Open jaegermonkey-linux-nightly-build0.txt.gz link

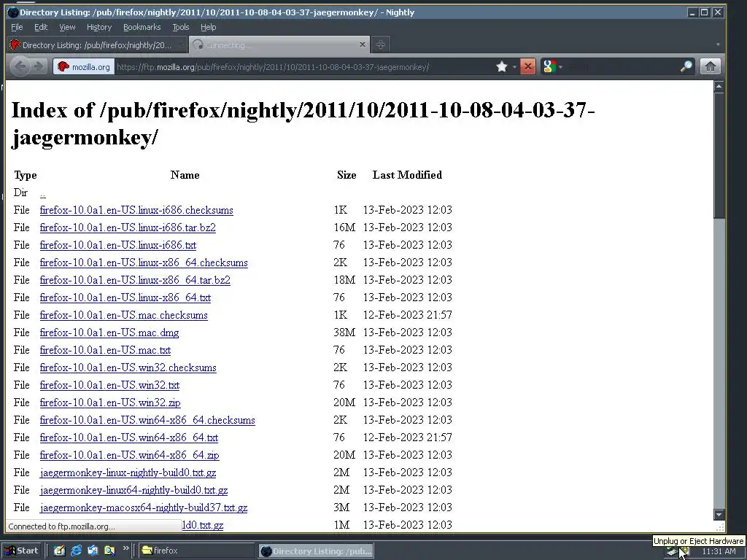pyautogui.click(x=128, y=472)
